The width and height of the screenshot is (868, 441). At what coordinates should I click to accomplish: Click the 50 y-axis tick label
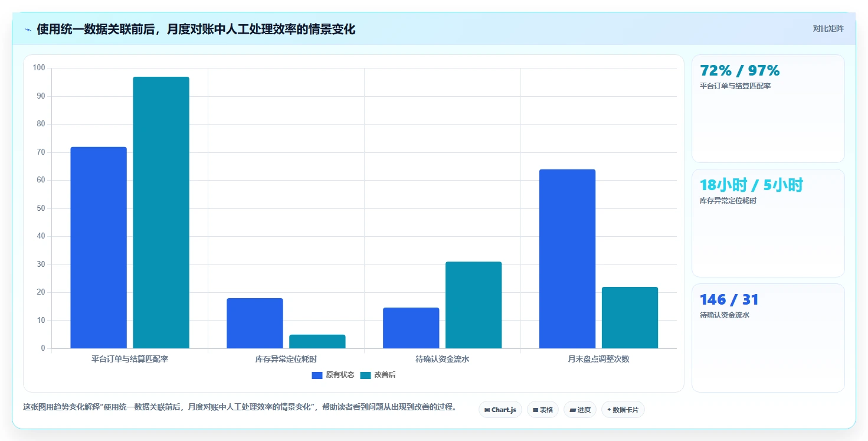tap(41, 208)
